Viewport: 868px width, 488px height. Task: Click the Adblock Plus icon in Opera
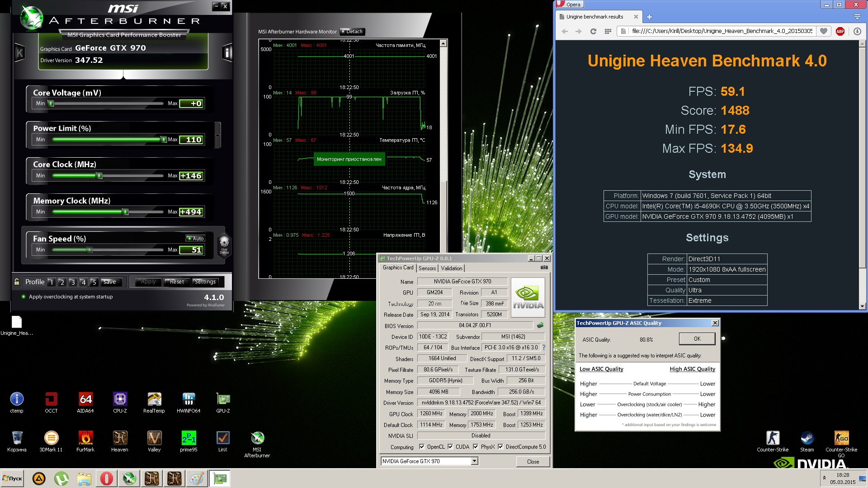[840, 31]
